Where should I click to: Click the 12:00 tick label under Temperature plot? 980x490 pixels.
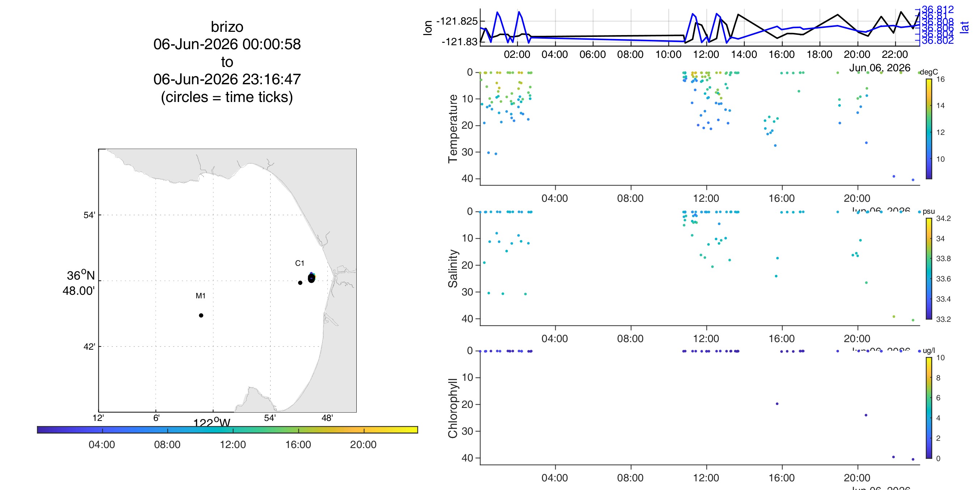coord(706,198)
